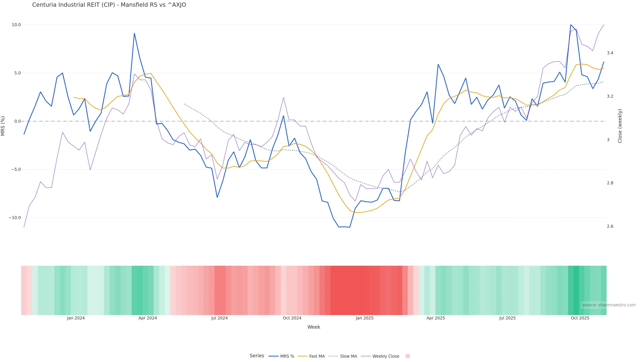
Task: Click the Jul 2024 axis label
Action: pyautogui.click(x=220, y=318)
